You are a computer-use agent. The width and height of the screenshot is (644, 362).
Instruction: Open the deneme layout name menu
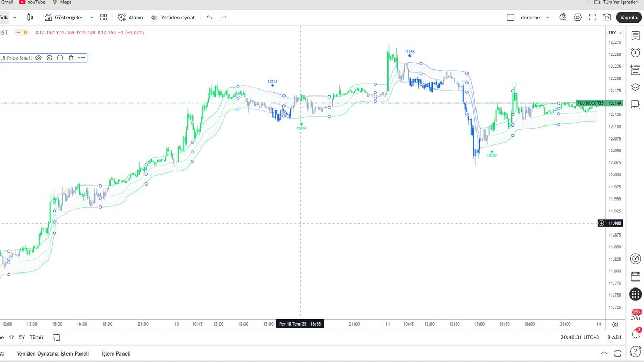click(535, 17)
